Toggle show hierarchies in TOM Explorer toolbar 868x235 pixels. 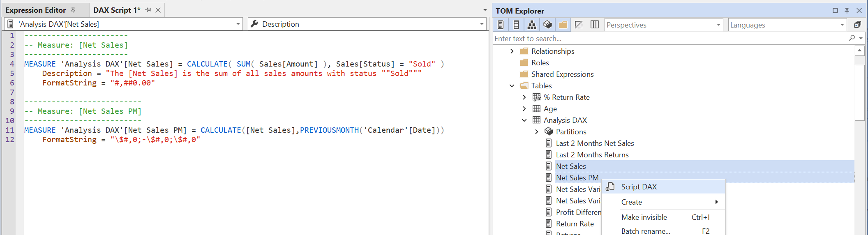pos(532,25)
